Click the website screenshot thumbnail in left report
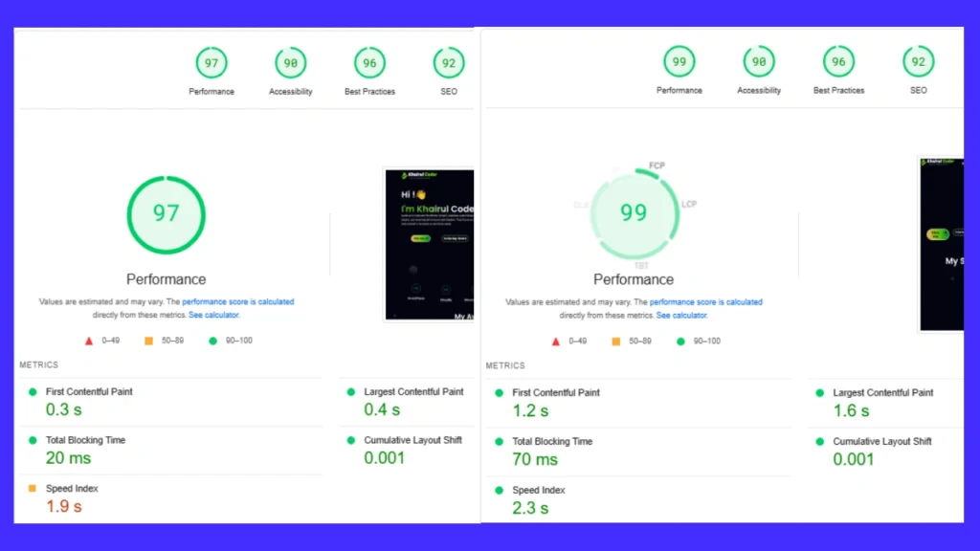Viewport: 980px width, 551px height. (x=430, y=244)
